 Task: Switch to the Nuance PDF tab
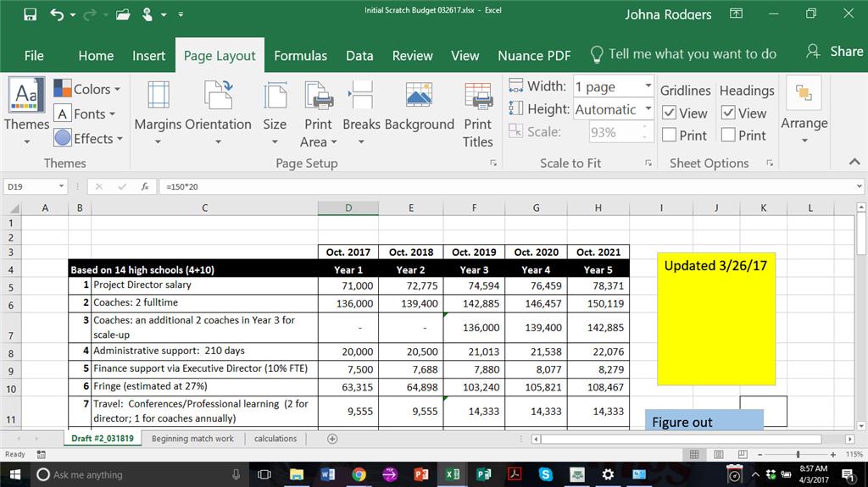[534, 55]
